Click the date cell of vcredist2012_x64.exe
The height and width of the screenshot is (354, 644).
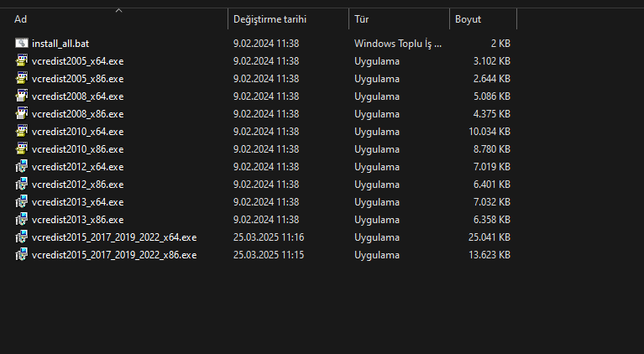click(x=266, y=167)
